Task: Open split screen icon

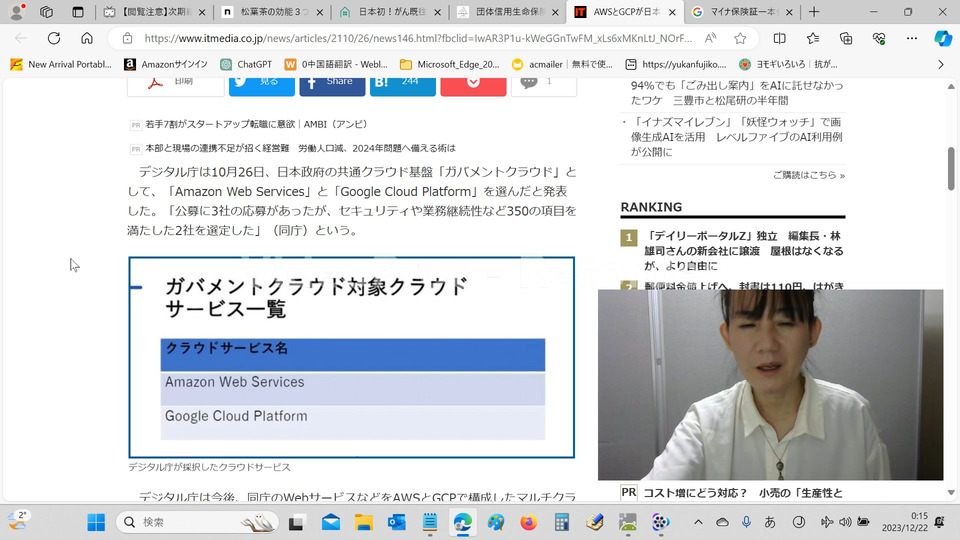Action: [x=779, y=38]
